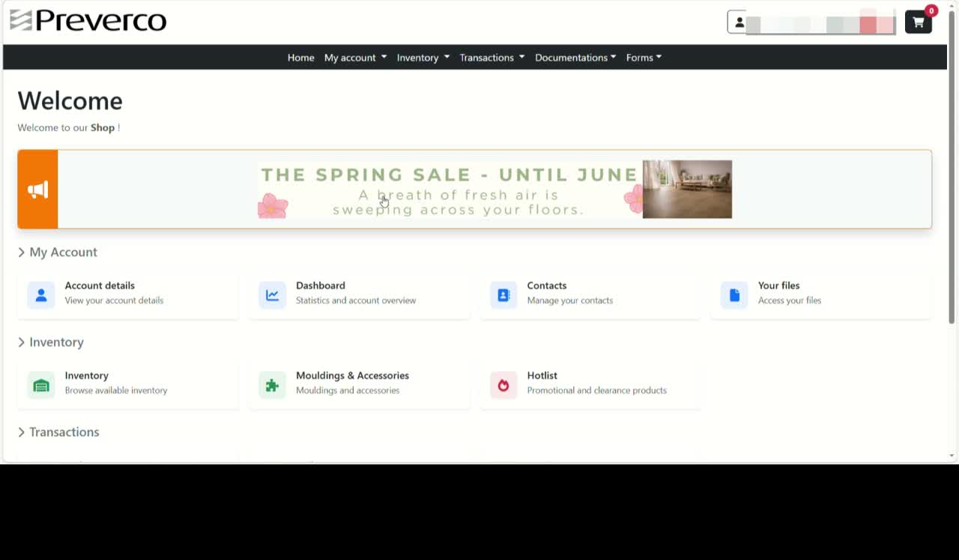The height and width of the screenshot is (560, 959).
Task: Click 'Mouldings and accessories' description text
Action: point(348,390)
